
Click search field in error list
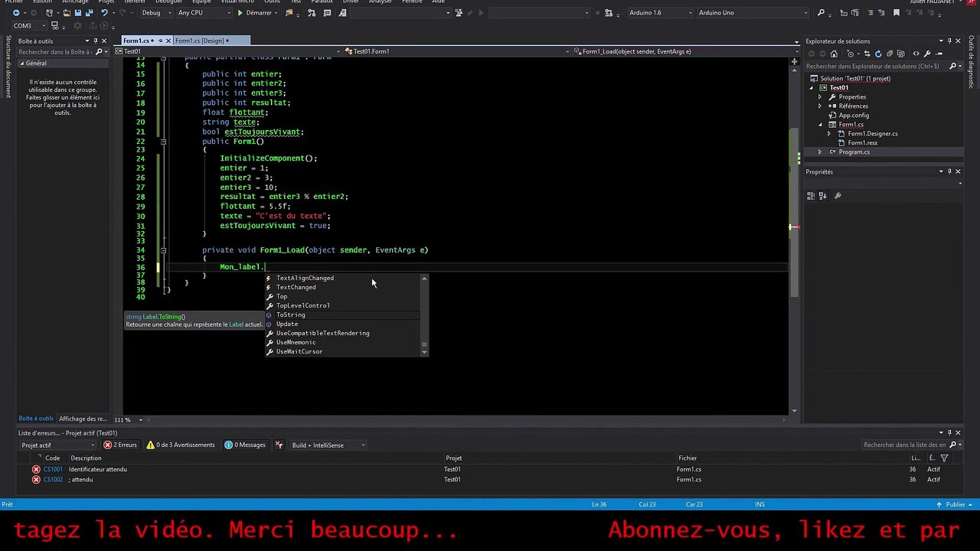905,445
